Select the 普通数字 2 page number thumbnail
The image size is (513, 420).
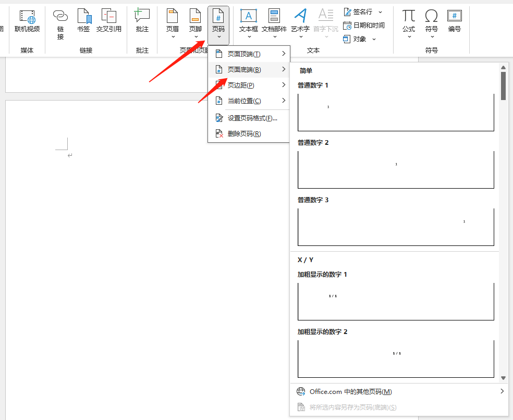[x=396, y=170]
